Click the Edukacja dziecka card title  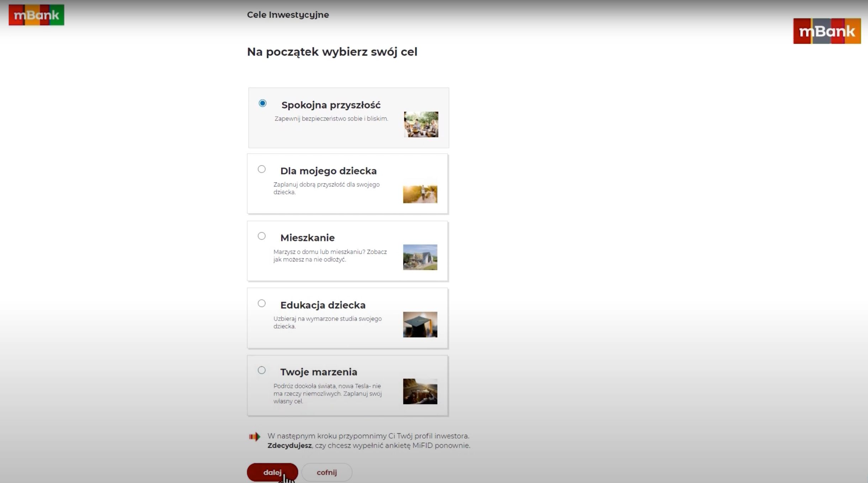point(323,305)
